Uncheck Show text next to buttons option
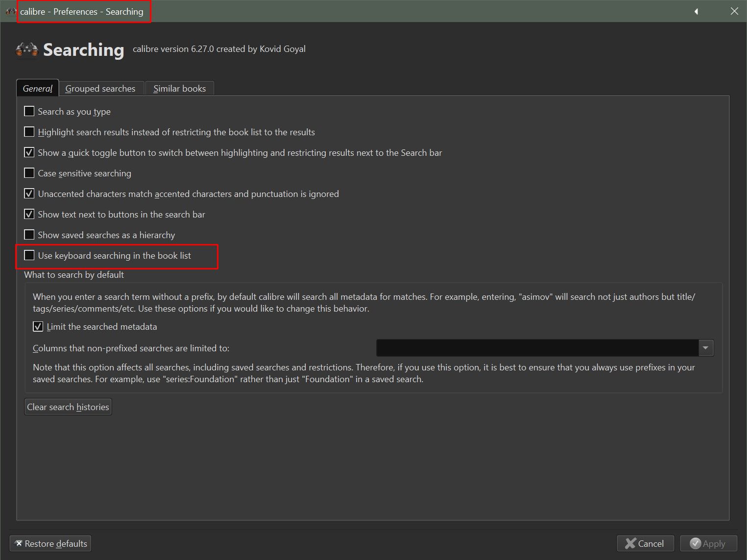The height and width of the screenshot is (560, 747). (29, 215)
